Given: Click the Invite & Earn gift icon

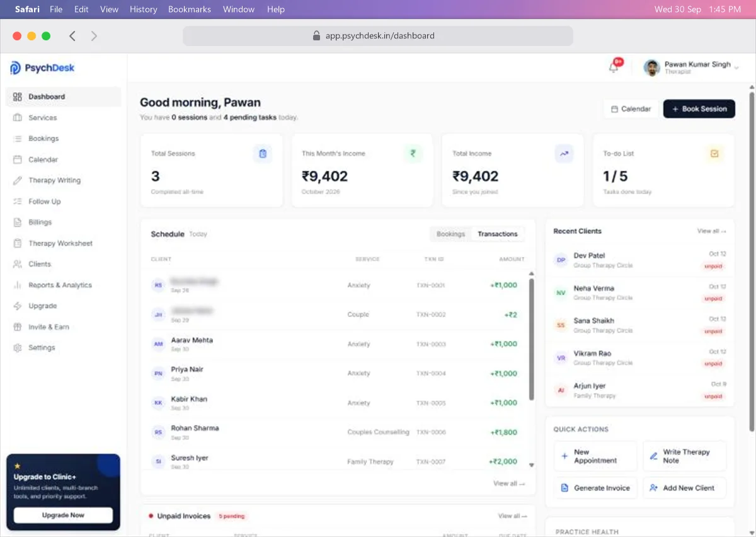Looking at the screenshot, I should pos(17,327).
